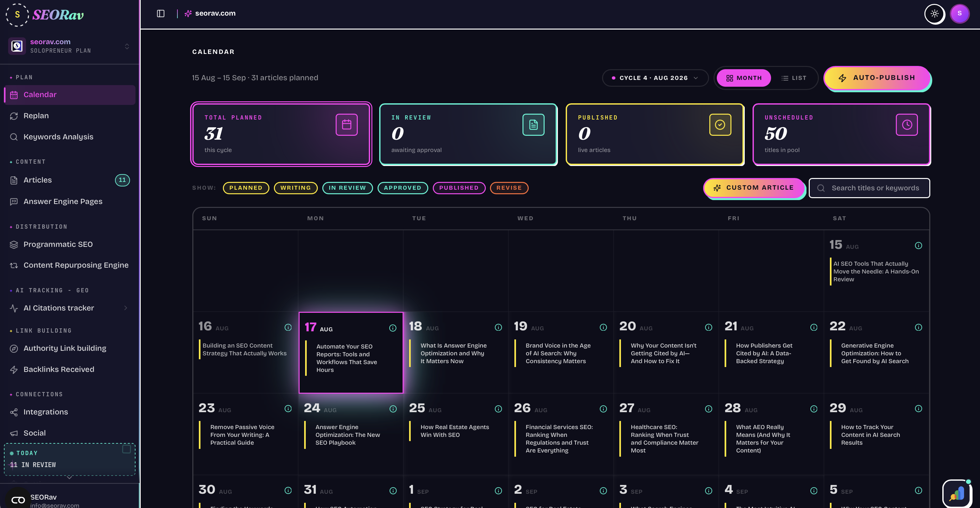
Task: Switch to List view
Action: point(793,78)
